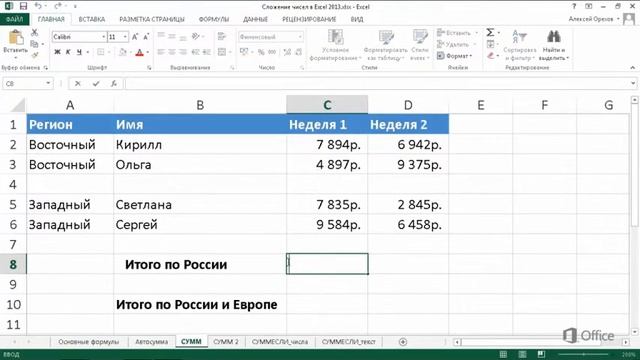640x360 pixels.
Task: Click the Conditional Formatting (Условное форматирование) icon
Action: click(x=336, y=38)
